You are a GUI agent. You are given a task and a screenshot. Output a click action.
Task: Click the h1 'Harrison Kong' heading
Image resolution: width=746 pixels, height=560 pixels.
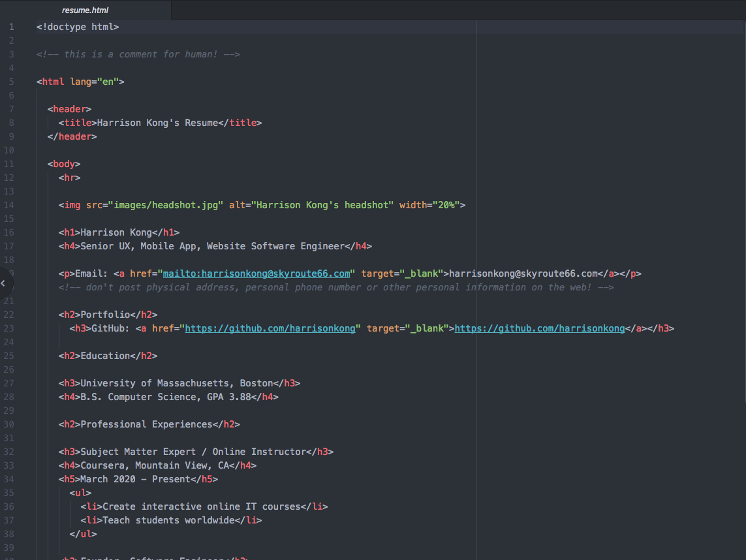click(119, 232)
